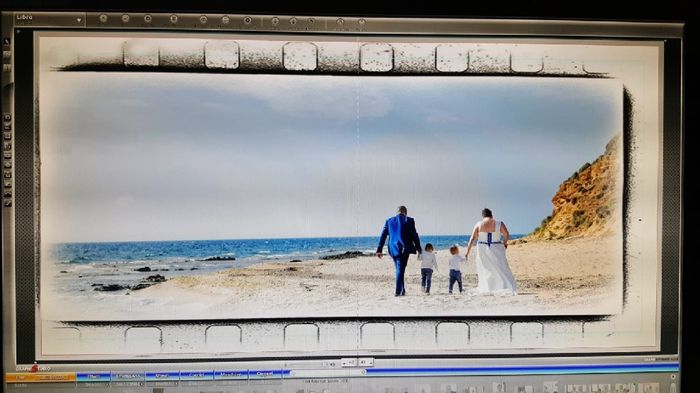Click the second tool icon in left toolbar
Image resolution: width=700 pixels, height=393 pixels.
point(7,55)
